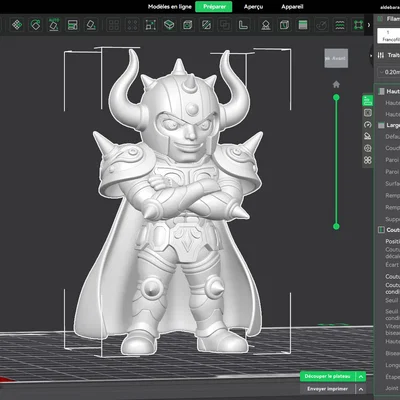Select the Auto orient tool
Screen dimensions: 400x400
pyautogui.click(x=54, y=25)
